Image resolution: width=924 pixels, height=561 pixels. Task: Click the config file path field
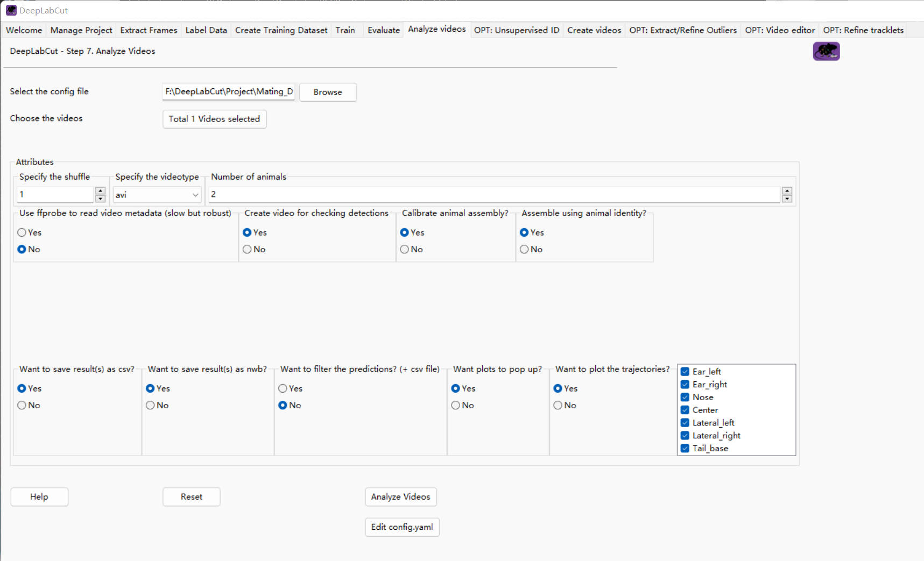point(229,92)
